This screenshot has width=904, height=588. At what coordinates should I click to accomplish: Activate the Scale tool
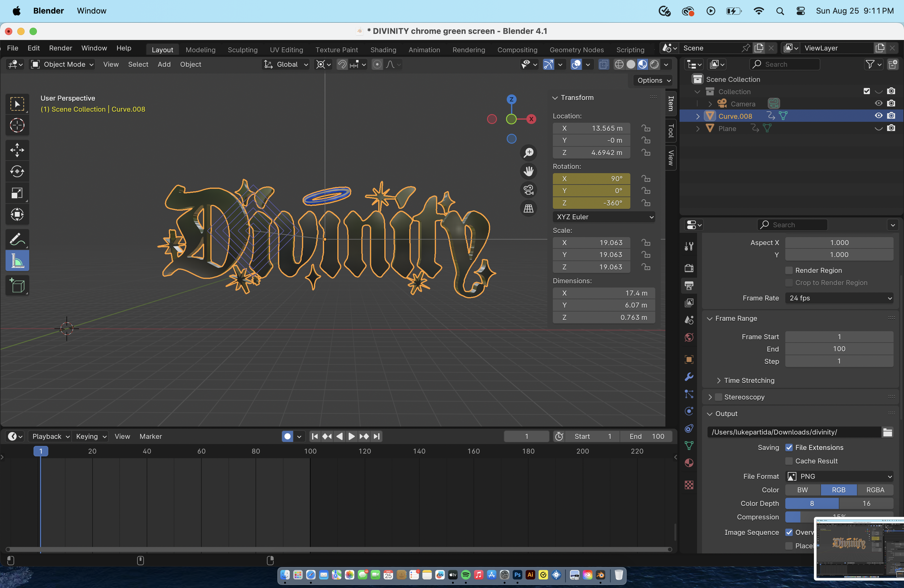(17, 193)
